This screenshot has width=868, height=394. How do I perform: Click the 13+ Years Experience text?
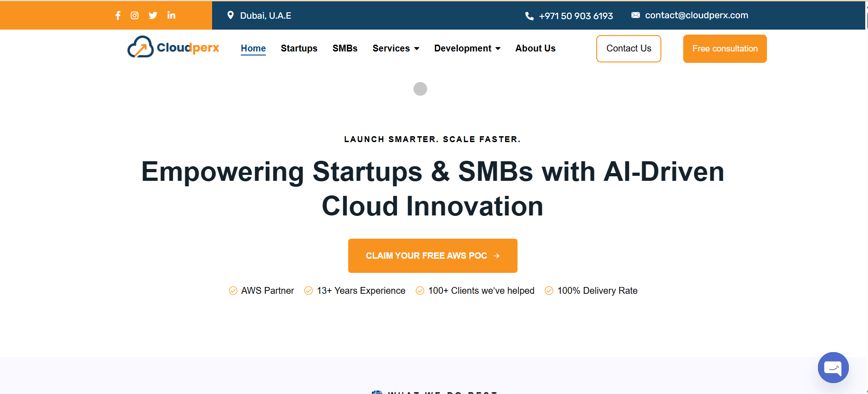tap(361, 291)
